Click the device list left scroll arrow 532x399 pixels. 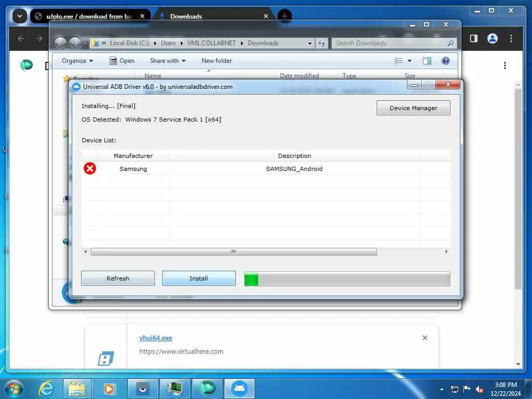[x=86, y=251]
